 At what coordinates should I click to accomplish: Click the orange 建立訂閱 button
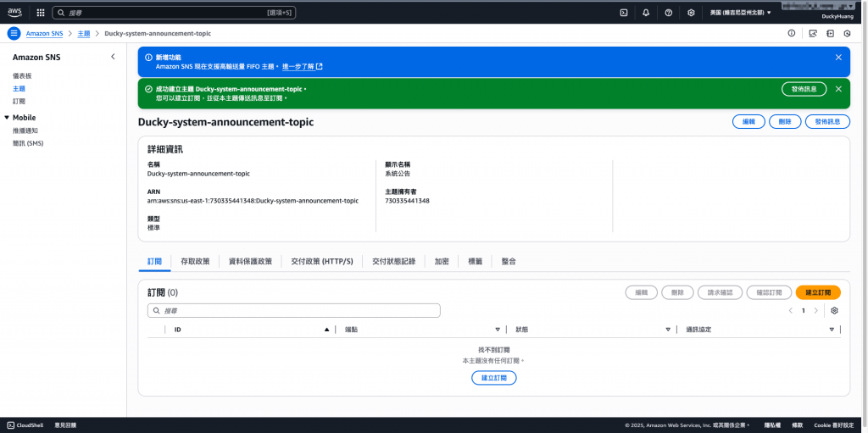coord(818,292)
